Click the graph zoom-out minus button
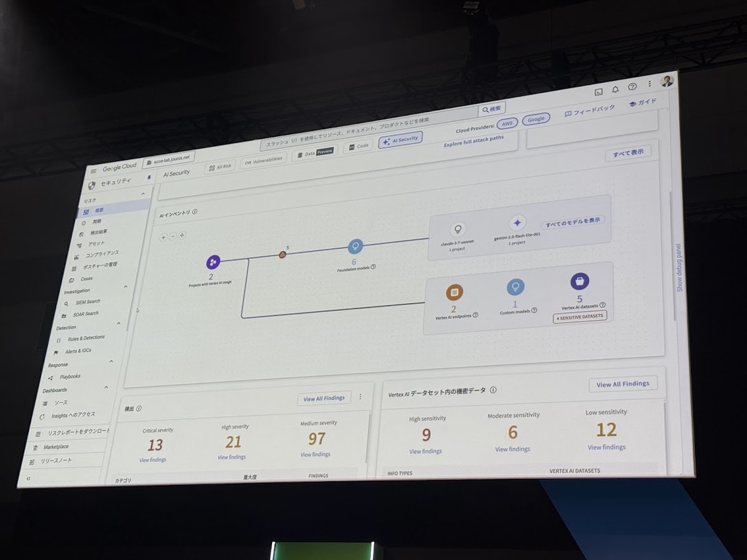747x560 pixels. 172,236
